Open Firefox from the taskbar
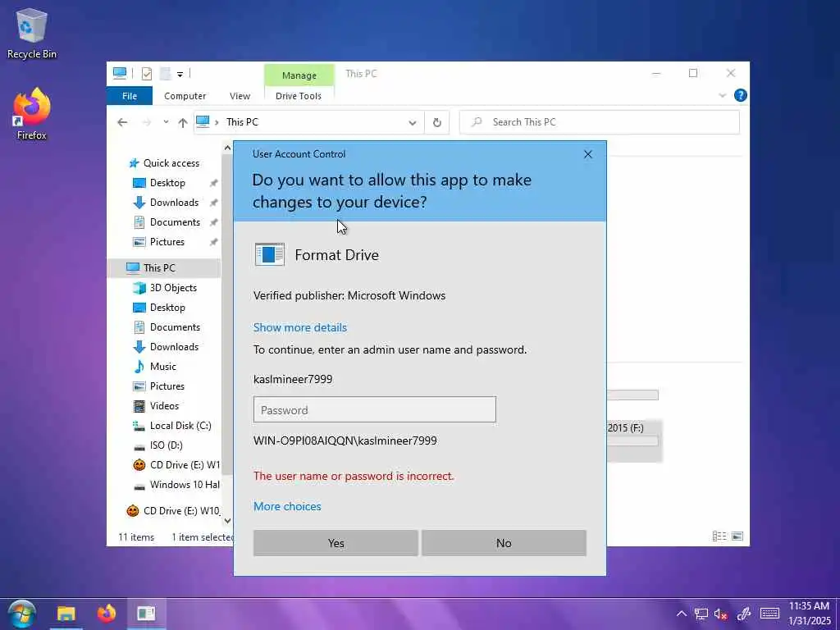The height and width of the screenshot is (630, 840). [x=106, y=614]
